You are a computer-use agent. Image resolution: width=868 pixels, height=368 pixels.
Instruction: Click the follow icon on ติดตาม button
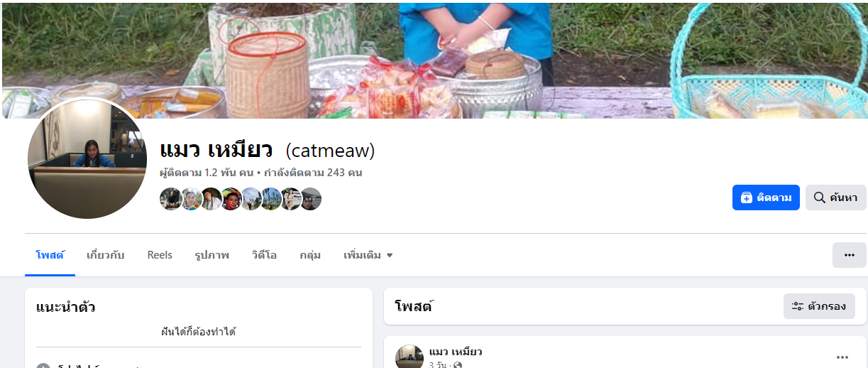point(746,197)
